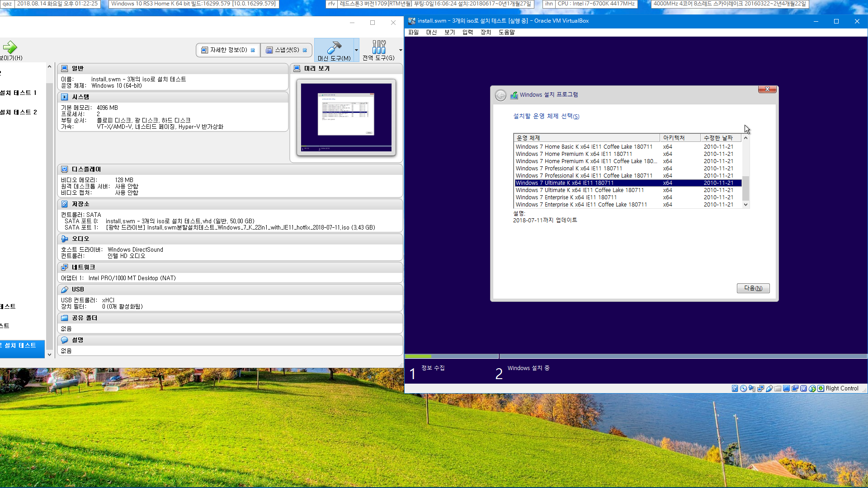The width and height of the screenshot is (868, 488).
Task: Click 미리 보기 section monitor icon
Action: 297,68
